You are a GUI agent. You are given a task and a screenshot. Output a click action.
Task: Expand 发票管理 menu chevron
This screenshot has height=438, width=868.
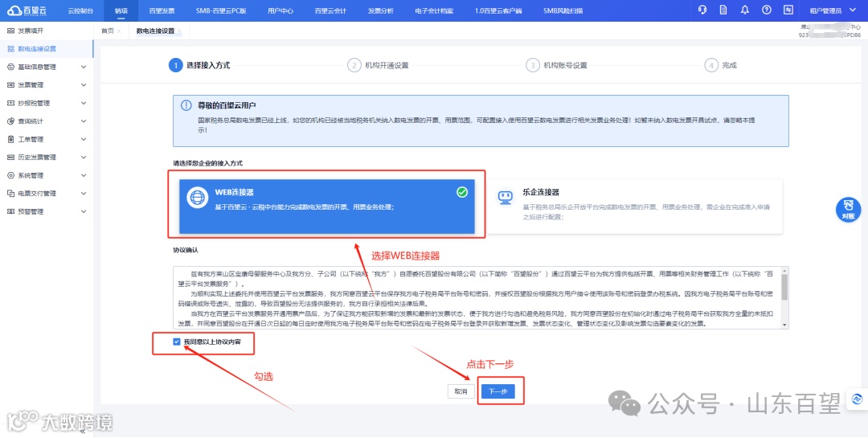tap(84, 85)
